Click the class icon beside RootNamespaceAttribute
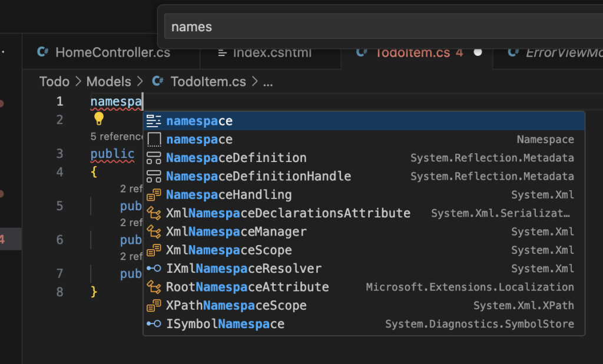The width and height of the screenshot is (603, 364). tap(154, 287)
